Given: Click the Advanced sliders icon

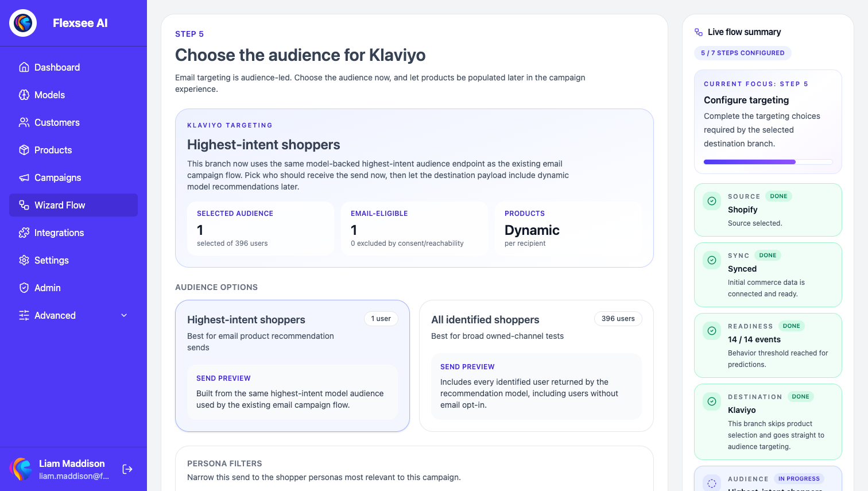Looking at the screenshot, I should coord(24,315).
